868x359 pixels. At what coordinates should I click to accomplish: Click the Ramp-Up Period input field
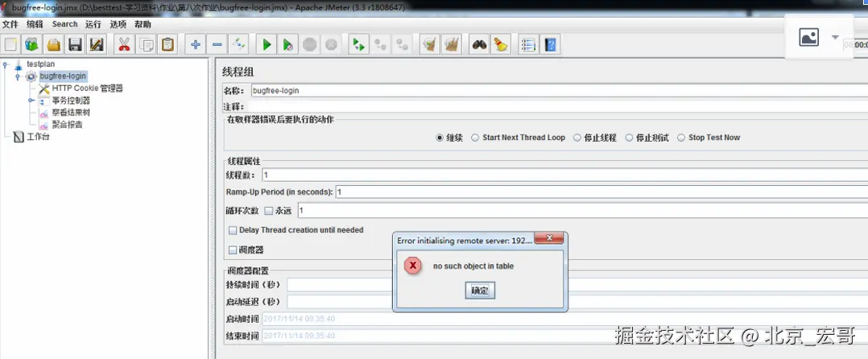tap(601, 192)
